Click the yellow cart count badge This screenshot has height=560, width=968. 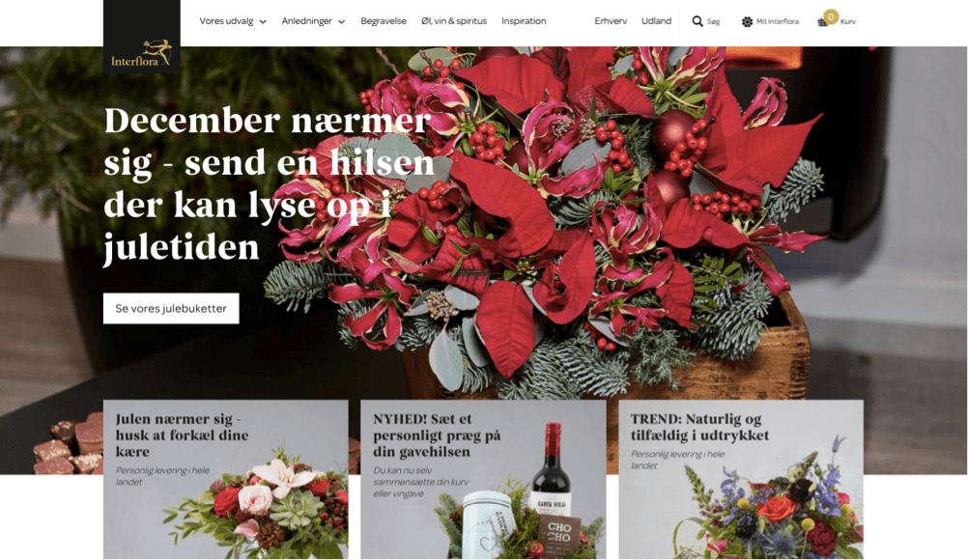(x=831, y=16)
